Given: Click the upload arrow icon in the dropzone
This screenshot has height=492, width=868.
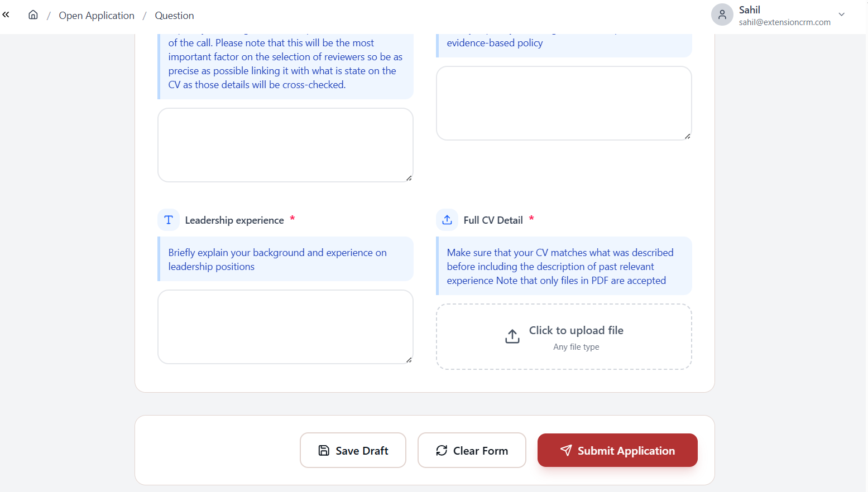Looking at the screenshot, I should tap(512, 336).
